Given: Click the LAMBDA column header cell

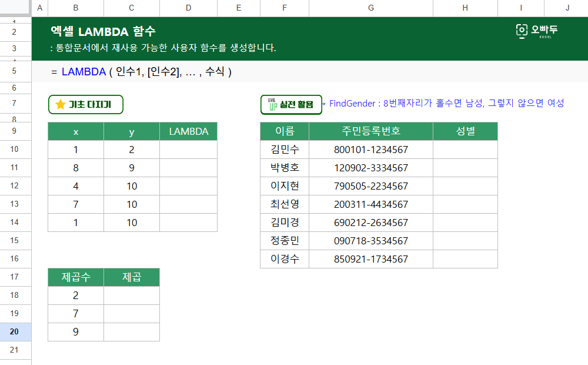Looking at the screenshot, I should pos(189,131).
